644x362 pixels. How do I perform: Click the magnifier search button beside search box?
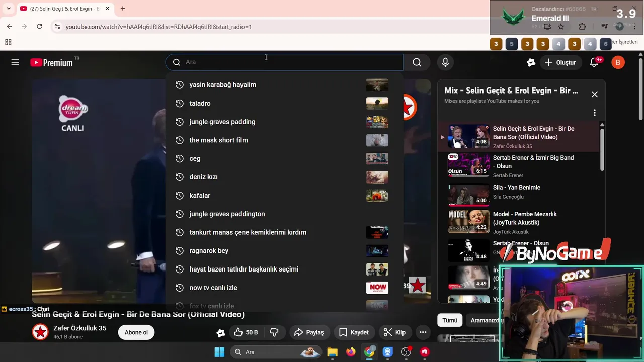click(417, 62)
